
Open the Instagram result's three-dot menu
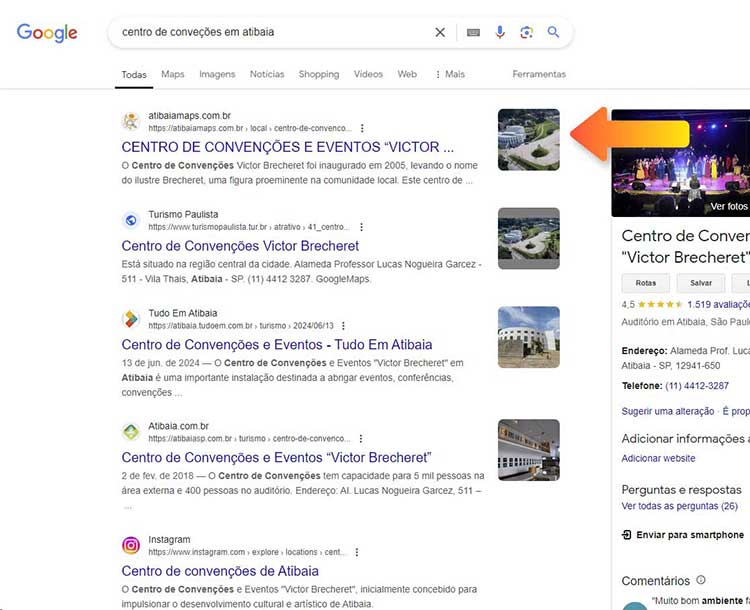click(356, 552)
